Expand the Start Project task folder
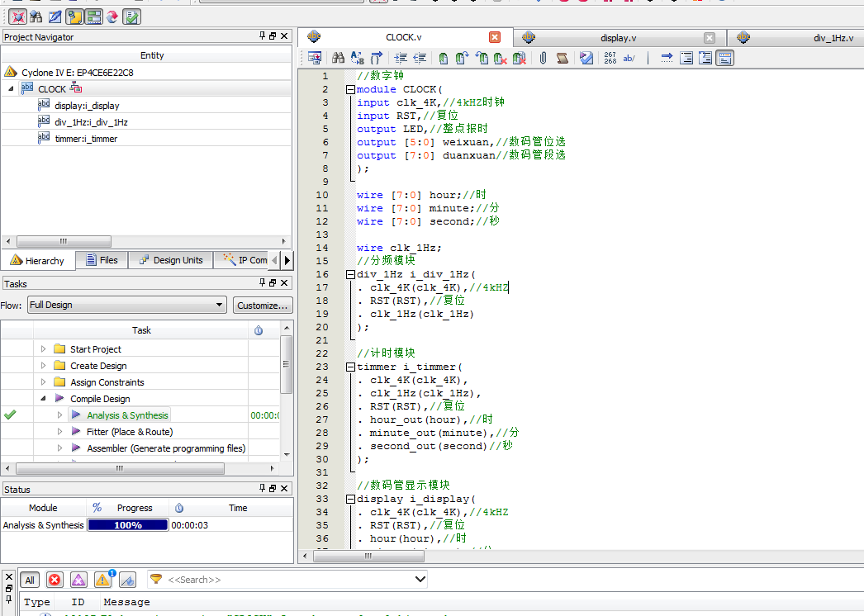Screen dimensions: 864x616 [x=43, y=348]
